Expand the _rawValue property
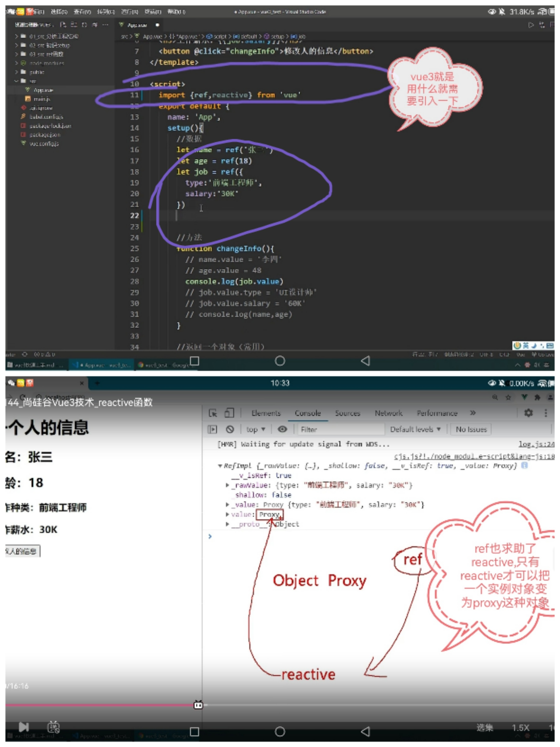560x747 pixels. pos(228,485)
